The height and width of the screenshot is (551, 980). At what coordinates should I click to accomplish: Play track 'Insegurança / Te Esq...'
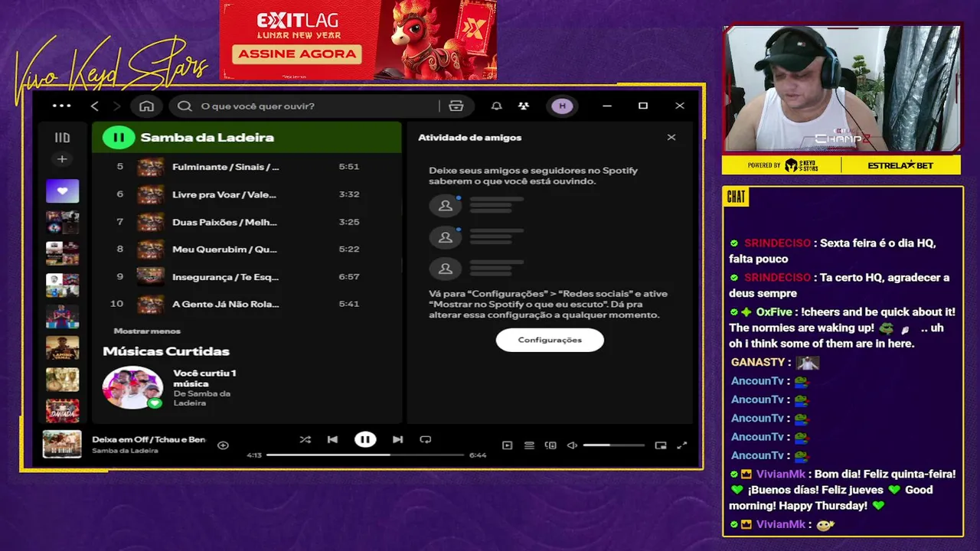pos(247,276)
